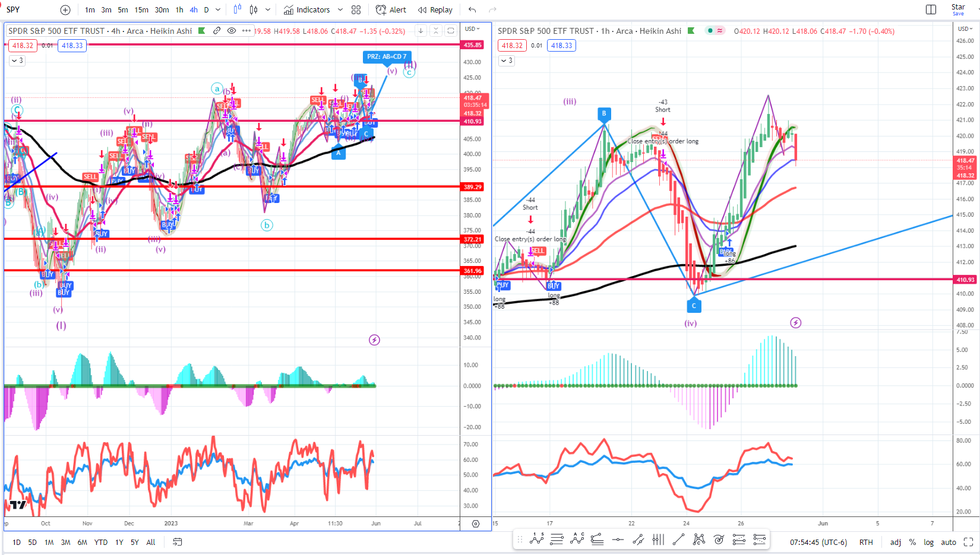Toggle adj price adjustment

(x=896, y=542)
